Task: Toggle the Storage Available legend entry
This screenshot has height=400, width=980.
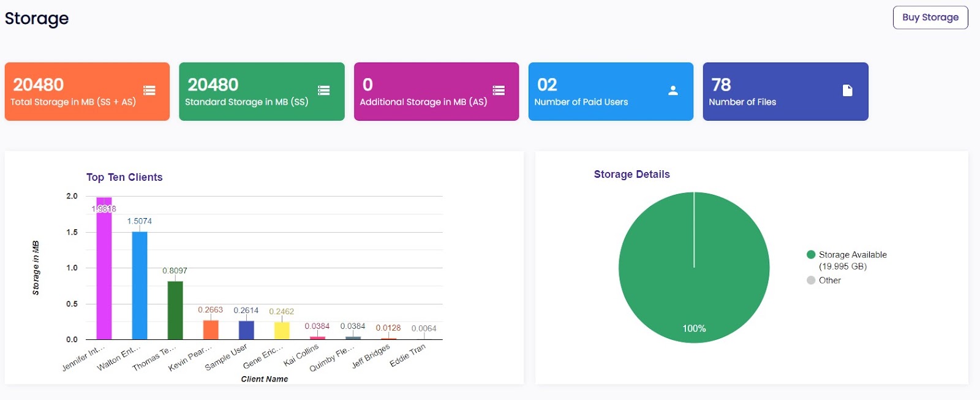Action: [846, 260]
